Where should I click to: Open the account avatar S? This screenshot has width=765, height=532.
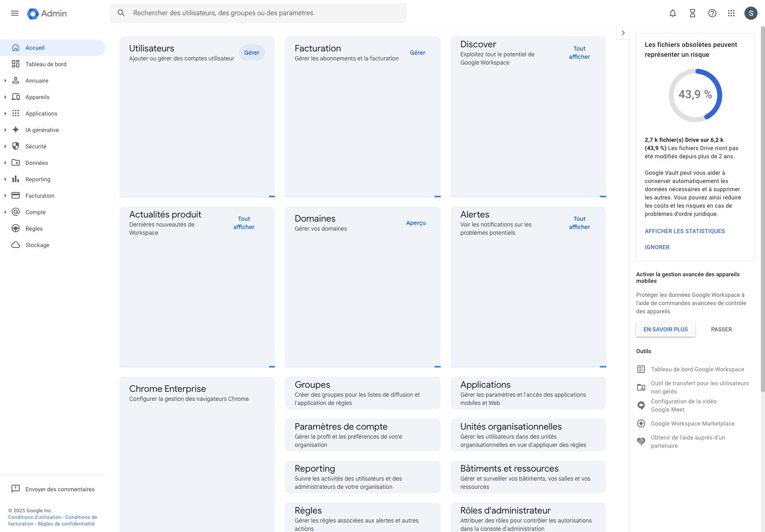pos(751,13)
